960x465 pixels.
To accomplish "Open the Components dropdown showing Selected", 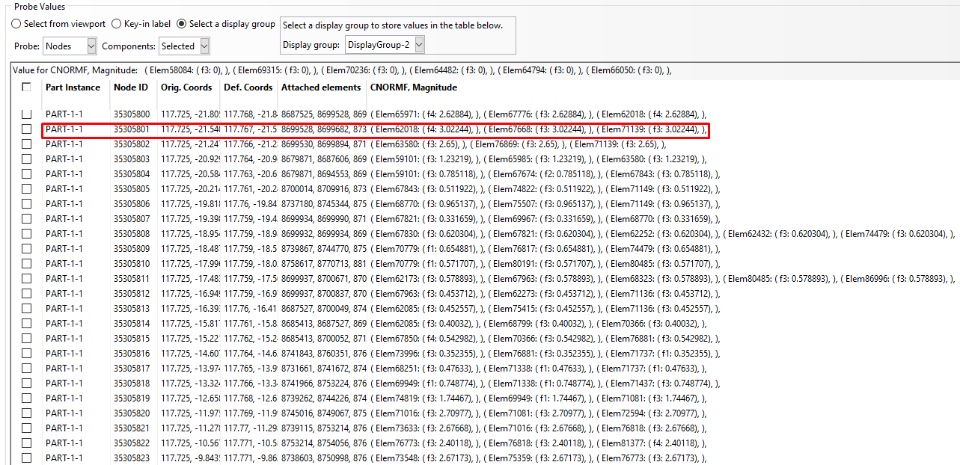I will 184,45.
